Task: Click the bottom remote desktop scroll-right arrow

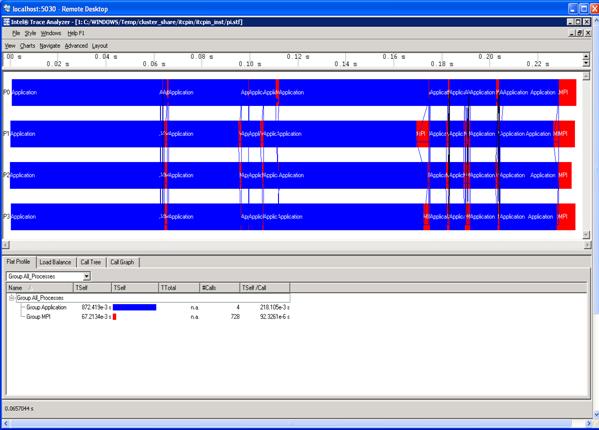Action: [588, 423]
